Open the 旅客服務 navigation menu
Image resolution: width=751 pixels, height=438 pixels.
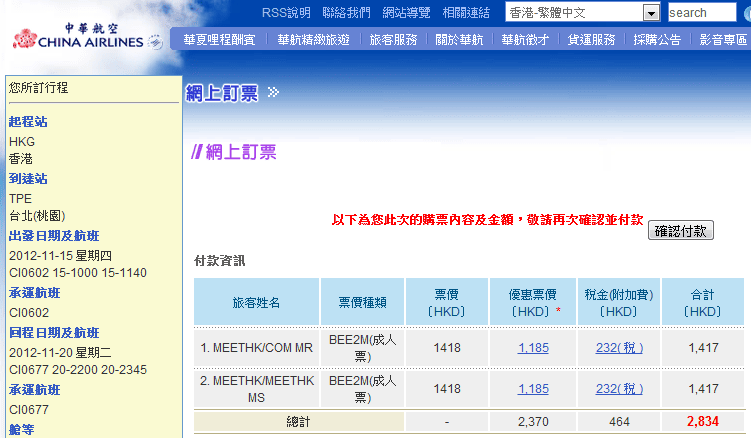coord(393,40)
